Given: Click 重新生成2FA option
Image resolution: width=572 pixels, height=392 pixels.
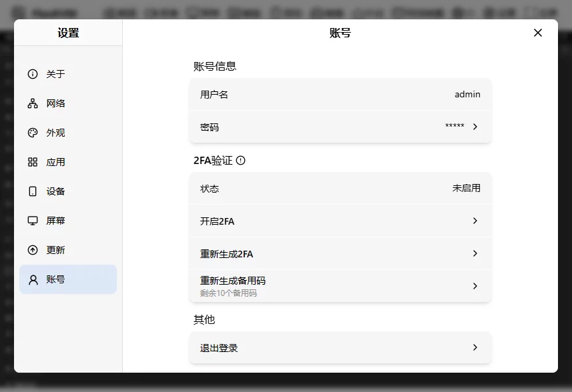Looking at the screenshot, I should (226, 254).
